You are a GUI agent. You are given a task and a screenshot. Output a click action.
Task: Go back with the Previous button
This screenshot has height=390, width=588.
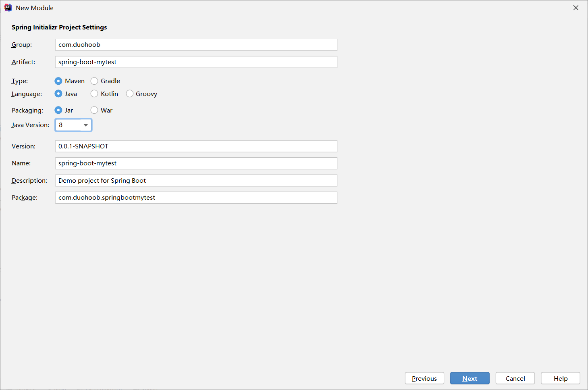[x=424, y=378]
